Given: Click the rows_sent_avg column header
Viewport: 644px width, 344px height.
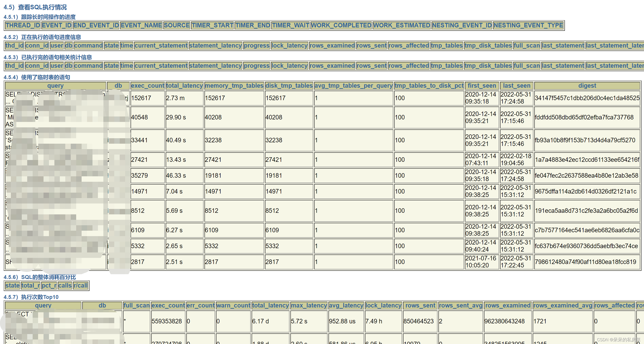Looking at the screenshot, I should (461, 305).
